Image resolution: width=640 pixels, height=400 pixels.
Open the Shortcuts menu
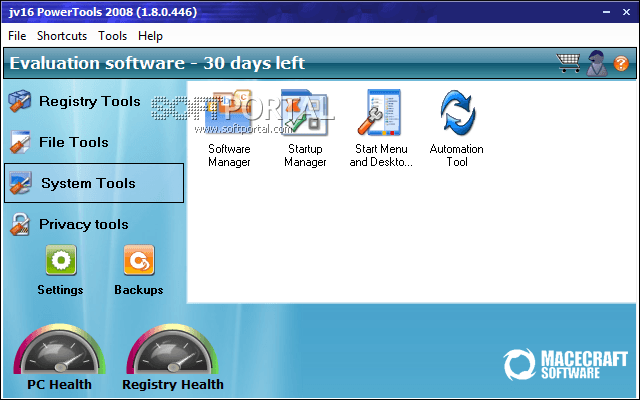point(62,36)
